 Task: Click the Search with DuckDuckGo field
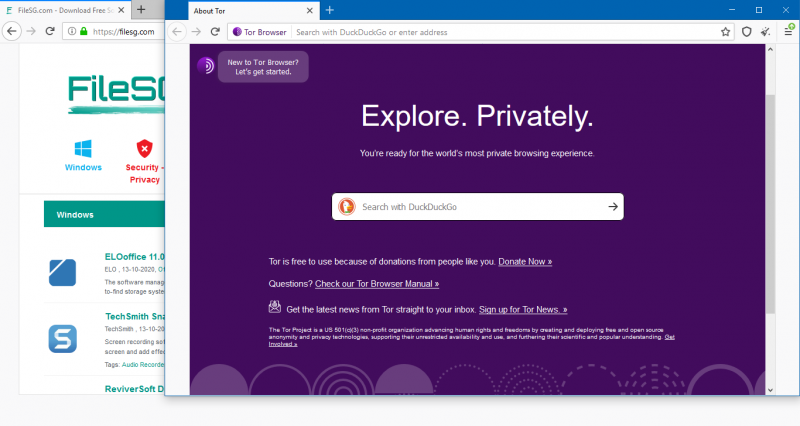point(478,207)
